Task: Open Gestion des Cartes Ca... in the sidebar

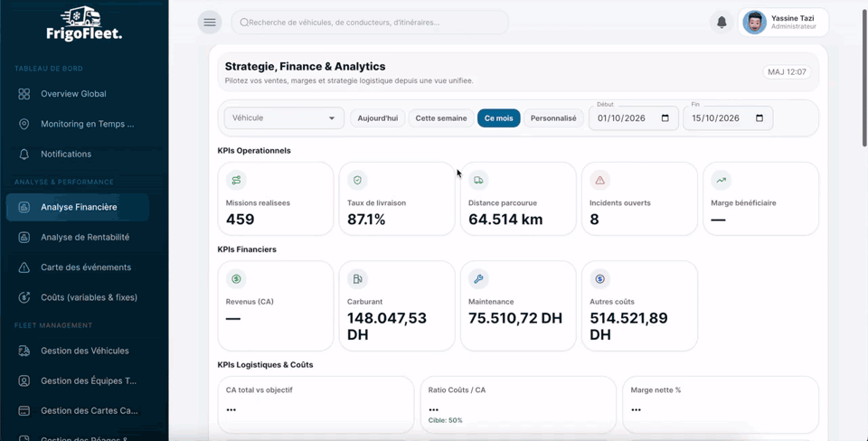Action: coord(78,411)
